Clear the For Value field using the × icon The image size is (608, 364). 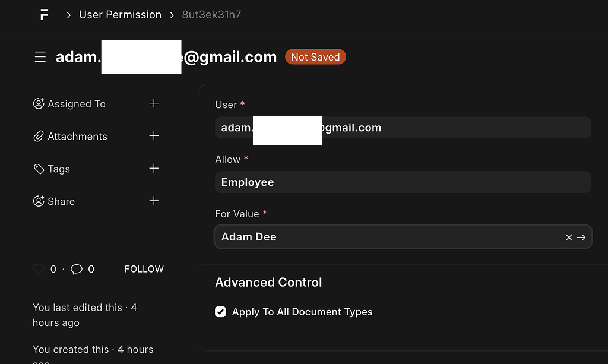568,237
